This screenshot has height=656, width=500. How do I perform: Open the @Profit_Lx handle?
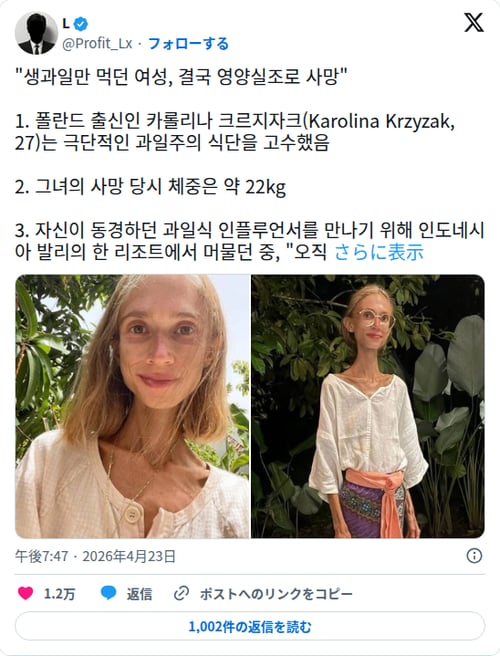[x=97, y=44]
